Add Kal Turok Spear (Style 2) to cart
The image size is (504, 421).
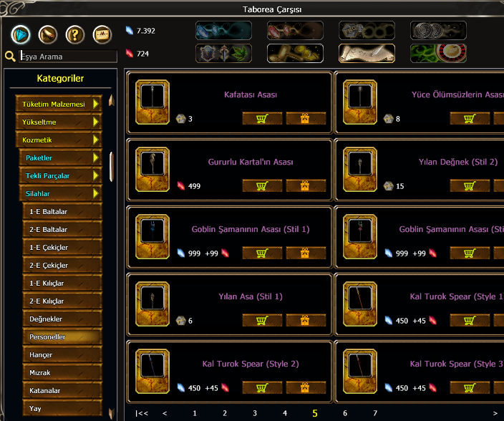pyautogui.click(x=262, y=387)
